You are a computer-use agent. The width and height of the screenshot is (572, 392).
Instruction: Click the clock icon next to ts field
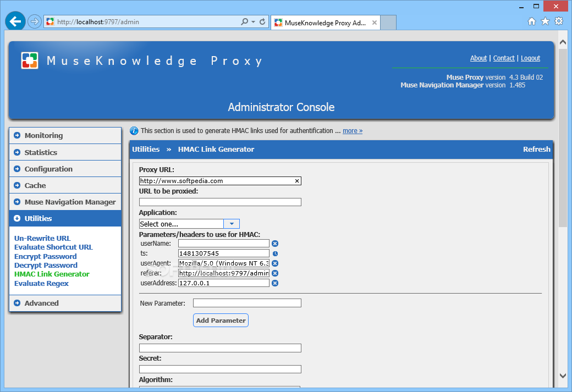tap(275, 253)
